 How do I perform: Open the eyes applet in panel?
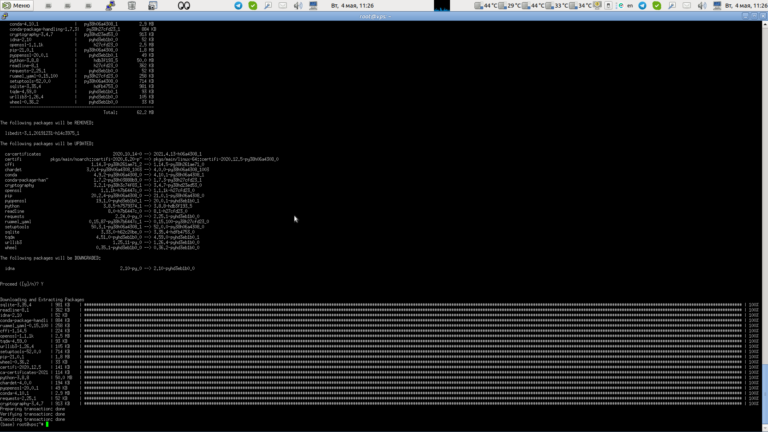[184, 5]
